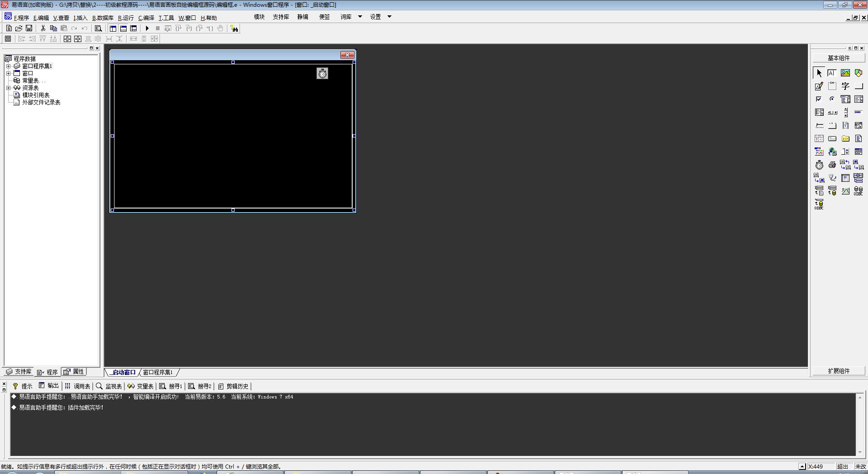Select the pointer arrow tool in palette
868x474 pixels.
click(x=819, y=73)
